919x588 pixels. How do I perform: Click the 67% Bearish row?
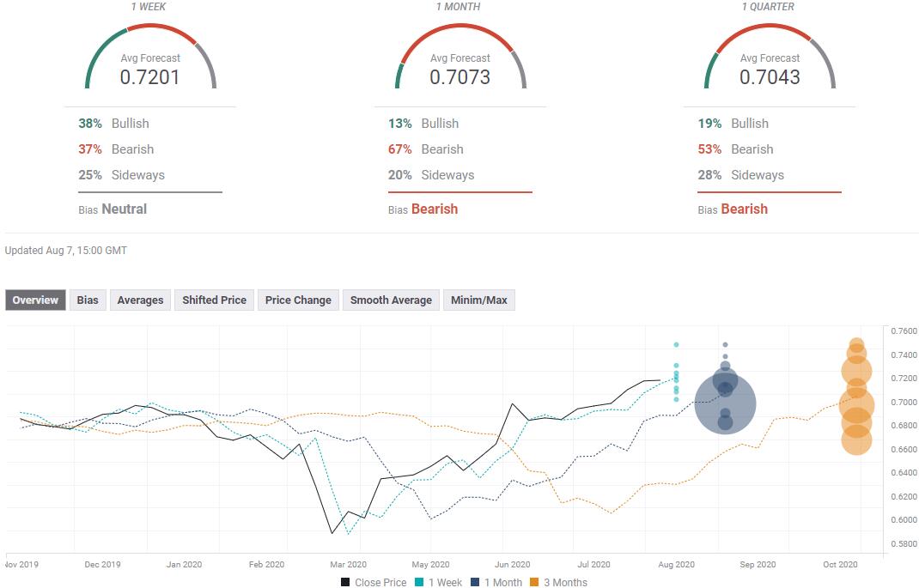(x=425, y=149)
